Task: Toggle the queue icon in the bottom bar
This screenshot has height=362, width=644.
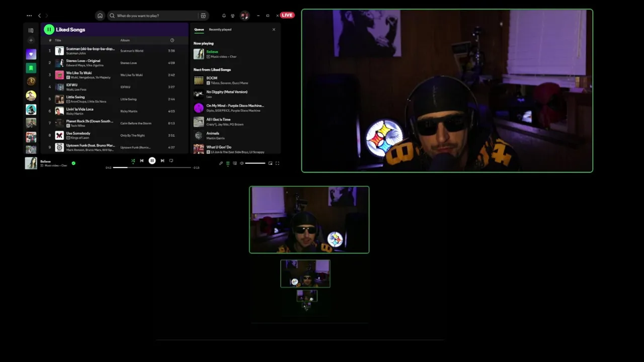Action: (228, 163)
